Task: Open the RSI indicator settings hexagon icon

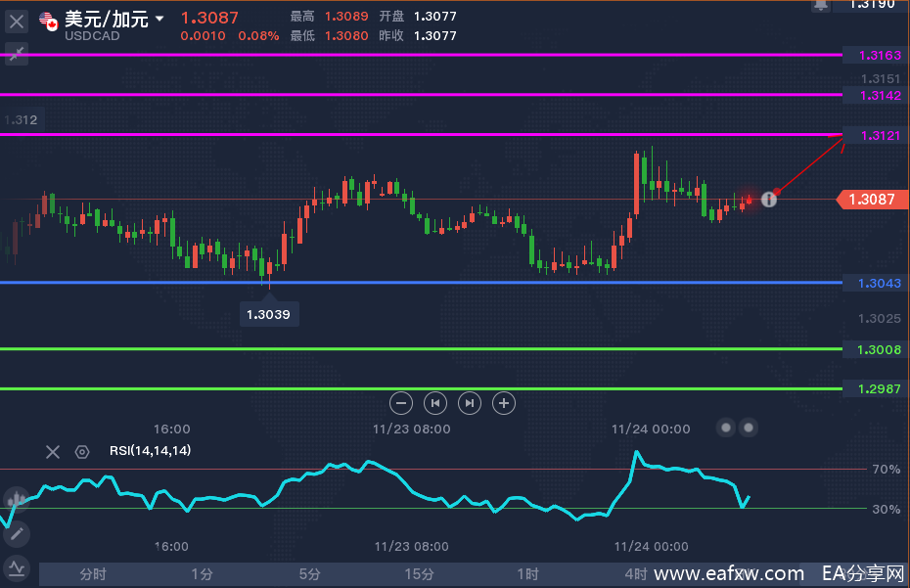Action: click(82, 451)
